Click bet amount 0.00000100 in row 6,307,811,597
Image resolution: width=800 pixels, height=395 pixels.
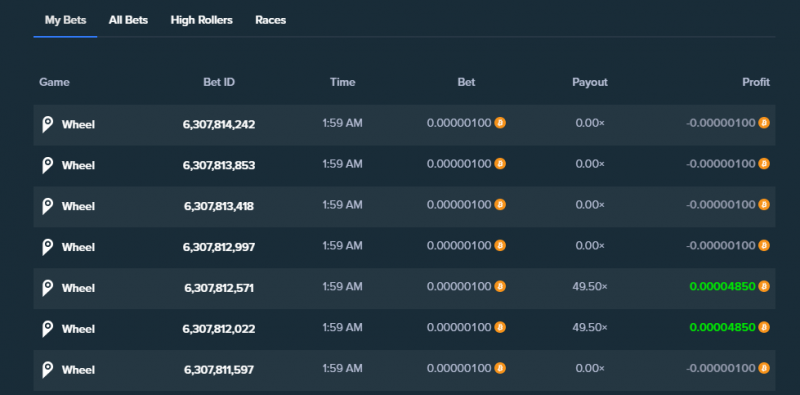[x=459, y=368]
